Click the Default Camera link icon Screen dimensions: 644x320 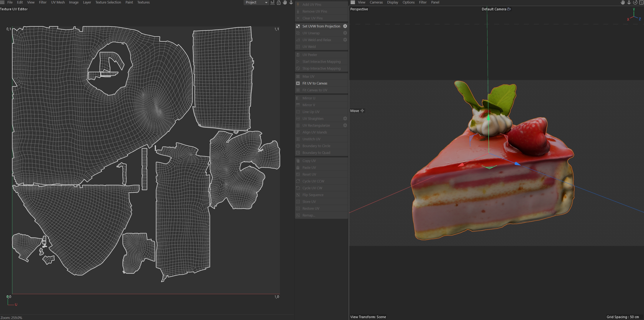point(509,9)
